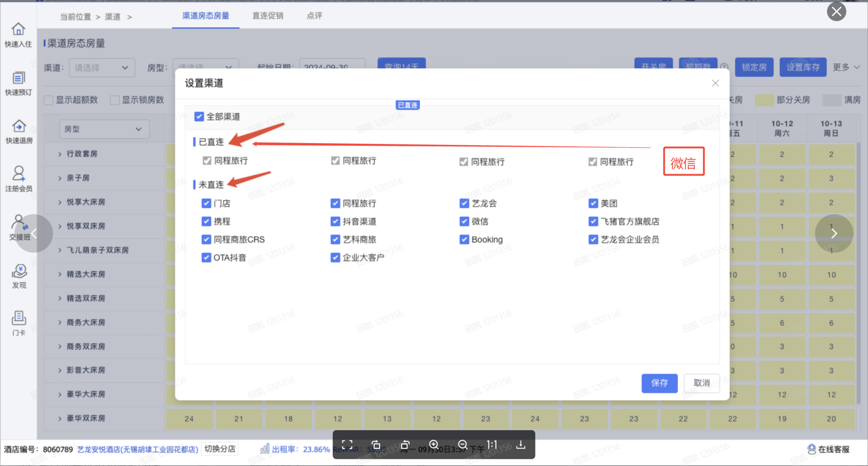Image resolution: width=868 pixels, height=466 pixels.
Task: Uncheck the 飞猪官方旗舰店 checkbox
Action: coord(593,221)
